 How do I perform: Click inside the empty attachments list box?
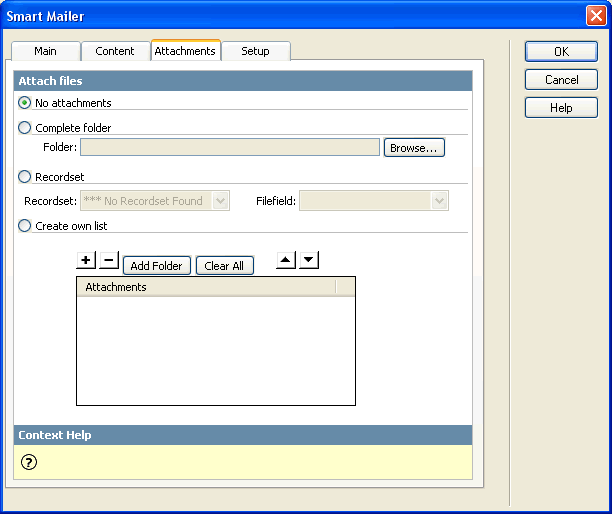pyautogui.click(x=216, y=350)
